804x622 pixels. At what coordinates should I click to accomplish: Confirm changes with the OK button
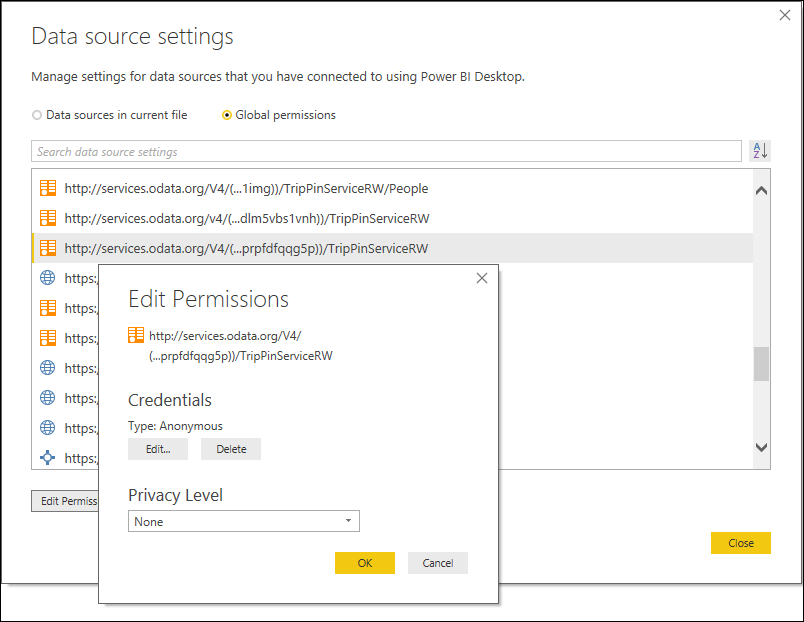point(364,562)
